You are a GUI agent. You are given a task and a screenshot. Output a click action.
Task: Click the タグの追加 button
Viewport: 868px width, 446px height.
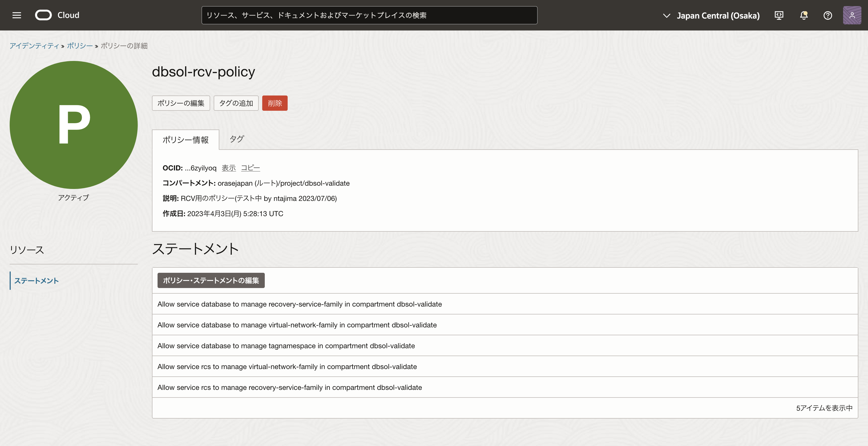click(x=236, y=103)
